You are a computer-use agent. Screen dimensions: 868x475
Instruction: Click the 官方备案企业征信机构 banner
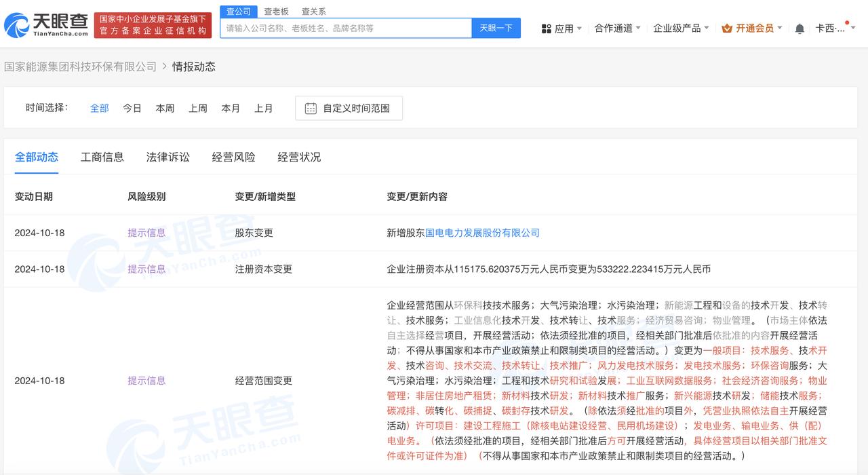coord(153,25)
